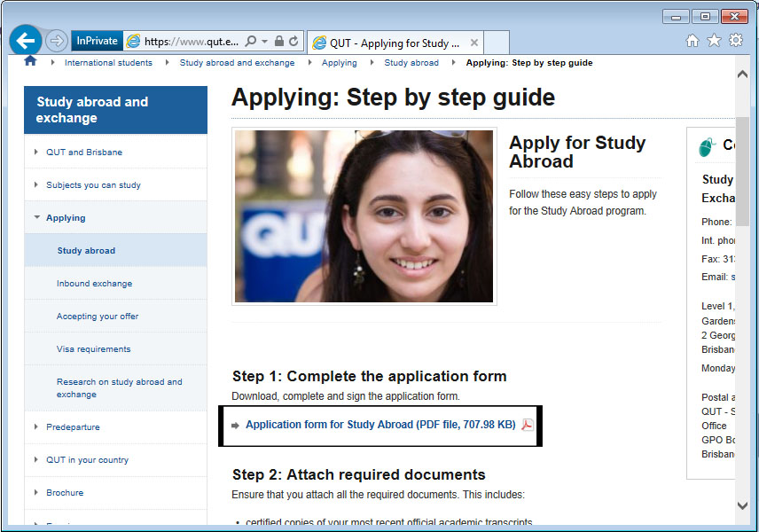759x532 pixels.
Task: Click the InPrivate indicator badge
Action: click(x=97, y=41)
